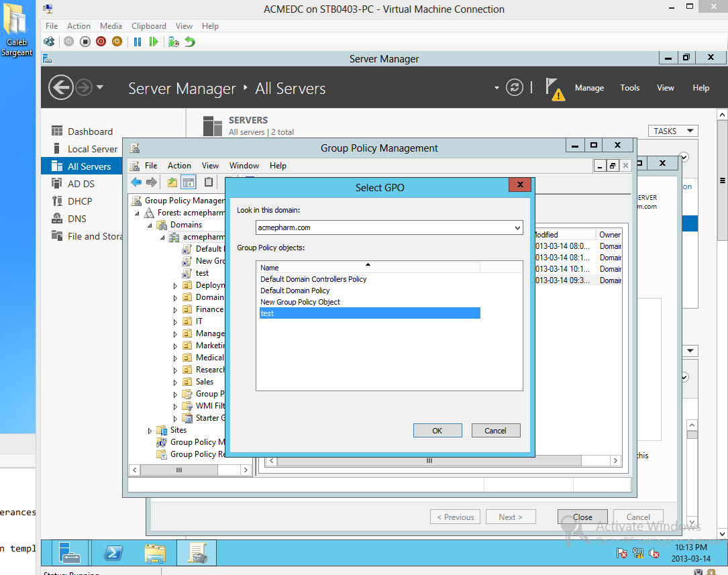Click the Group Policy Management taskbar icon

(197, 553)
